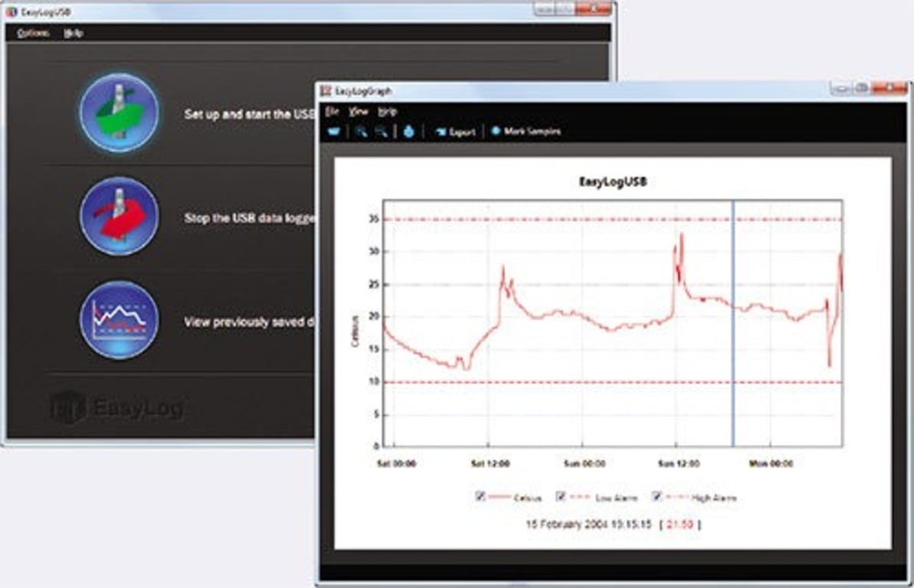Toggle the Low Alarm checkbox in legend
Screen dimensions: 914x588
coord(561,496)
